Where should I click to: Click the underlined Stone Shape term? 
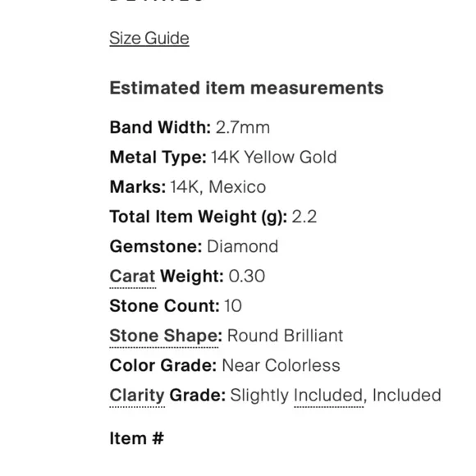click(x=166, y=336)
